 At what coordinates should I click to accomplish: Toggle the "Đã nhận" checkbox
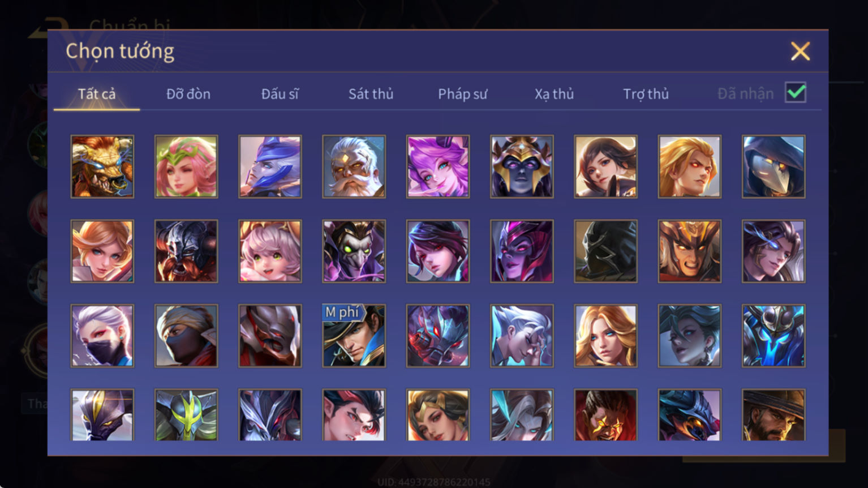pos(796,92)
